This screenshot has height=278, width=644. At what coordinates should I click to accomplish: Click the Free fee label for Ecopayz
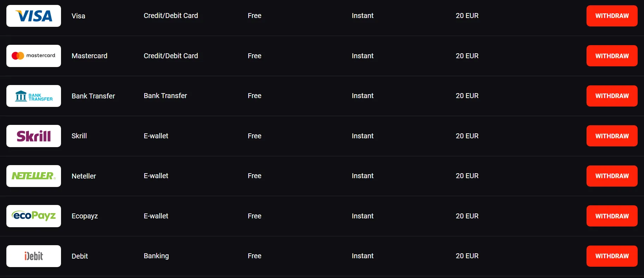point(254,216)
